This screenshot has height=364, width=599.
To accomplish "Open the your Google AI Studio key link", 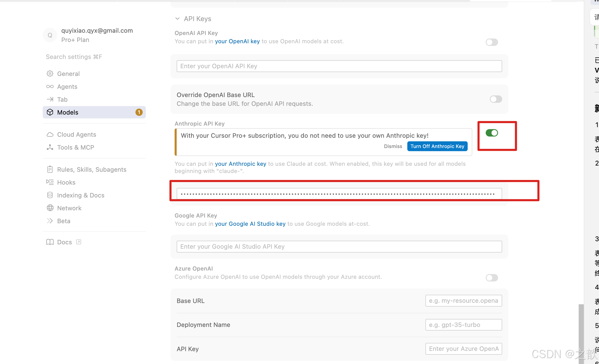I will (x=250, y=224).
